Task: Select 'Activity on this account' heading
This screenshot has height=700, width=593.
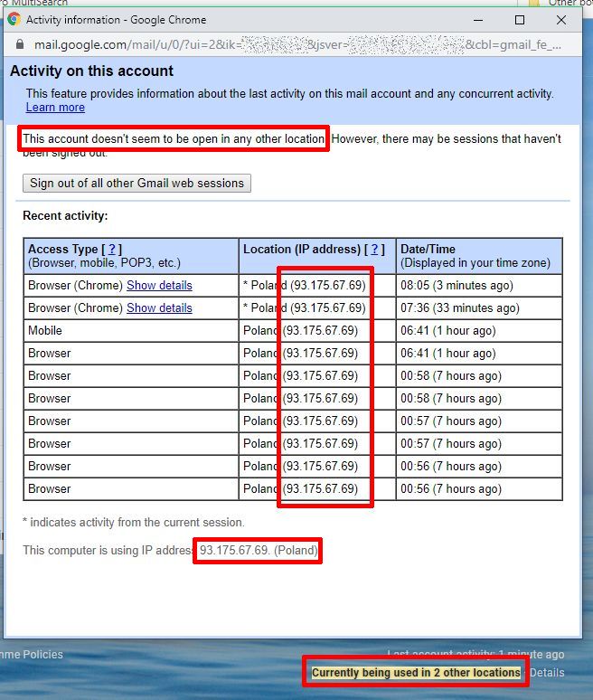Action: pyautogui.click(x=91, y=71)
